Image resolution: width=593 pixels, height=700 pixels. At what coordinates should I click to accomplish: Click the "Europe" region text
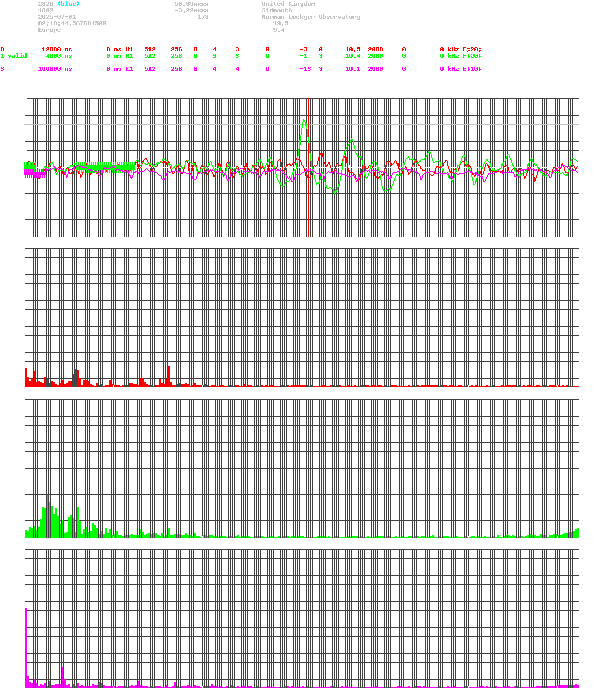49,30
